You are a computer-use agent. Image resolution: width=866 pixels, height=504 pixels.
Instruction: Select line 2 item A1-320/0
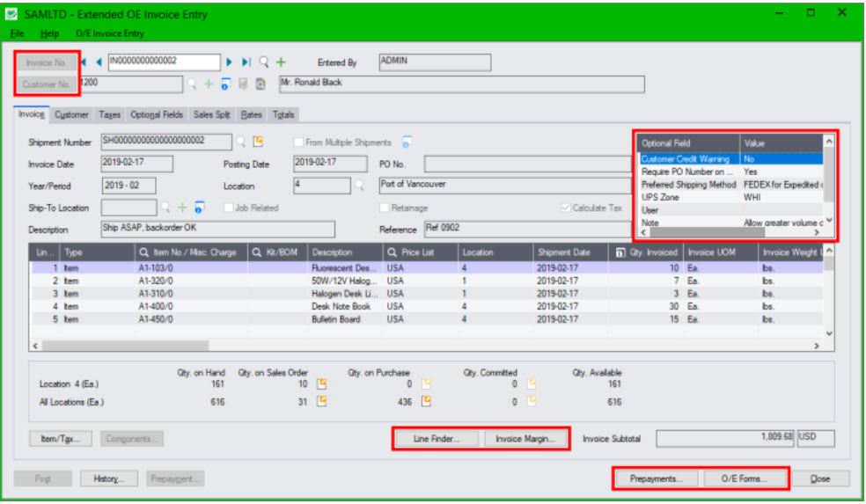click(426, 281)
